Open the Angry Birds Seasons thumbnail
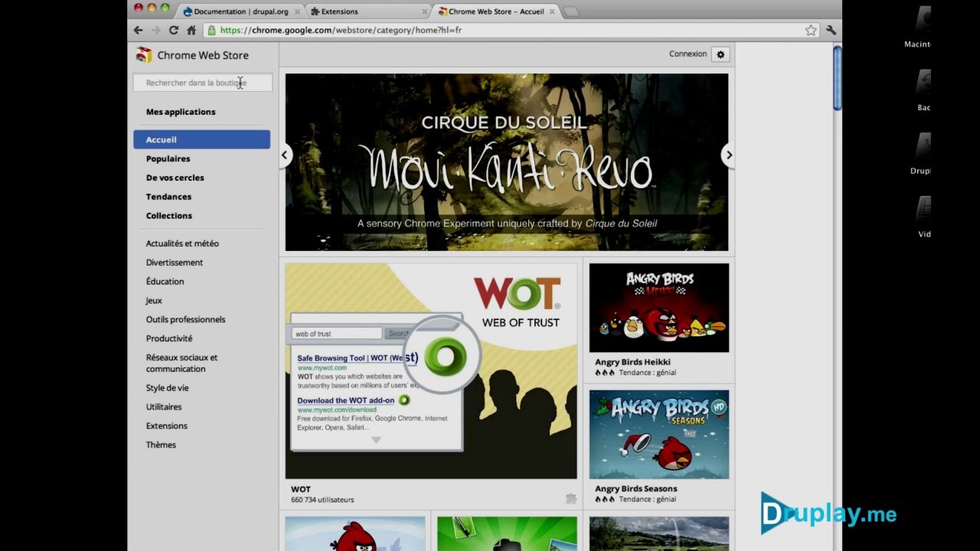The height and width of the screenshot is (551, 980). coord(658,435)
